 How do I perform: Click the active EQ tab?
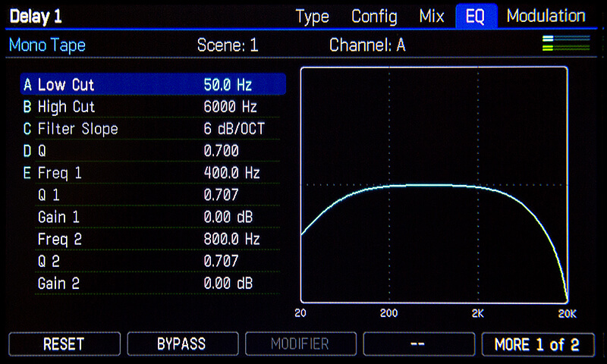tap(476, 16)
